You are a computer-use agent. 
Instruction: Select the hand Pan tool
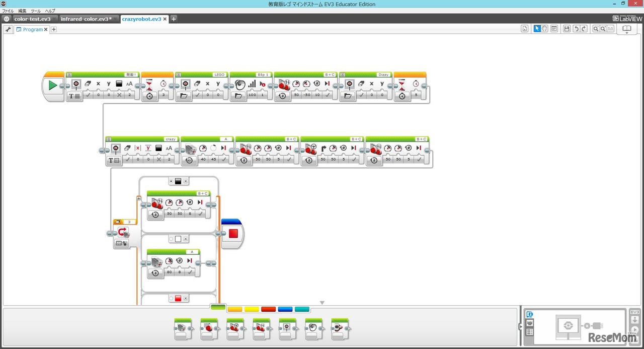544,29
